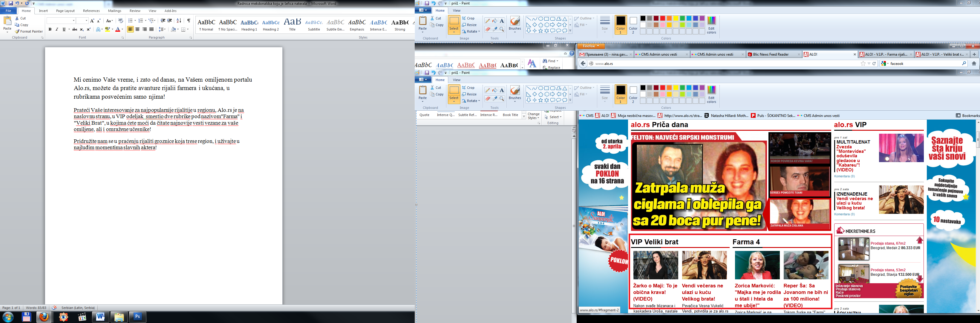Click the Format Painter brush in Word
Image resolution: width=980 pixels, height=323 pixels.
pos(17,32)
